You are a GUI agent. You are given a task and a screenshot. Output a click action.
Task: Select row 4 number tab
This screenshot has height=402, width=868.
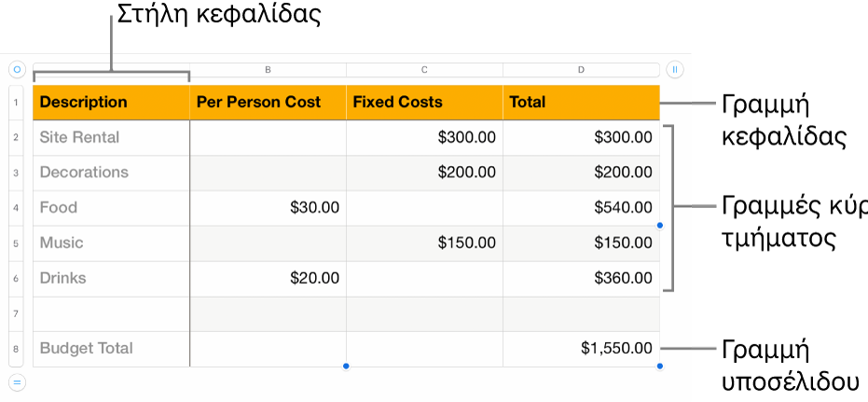tap(17, 208)
